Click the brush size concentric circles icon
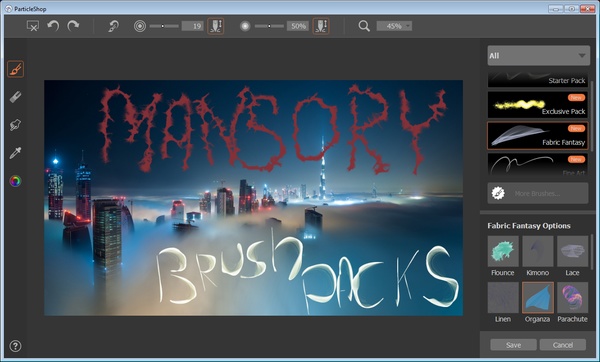Screen dimensions: 600x362 pyautogui.click(x=140, y=26)
